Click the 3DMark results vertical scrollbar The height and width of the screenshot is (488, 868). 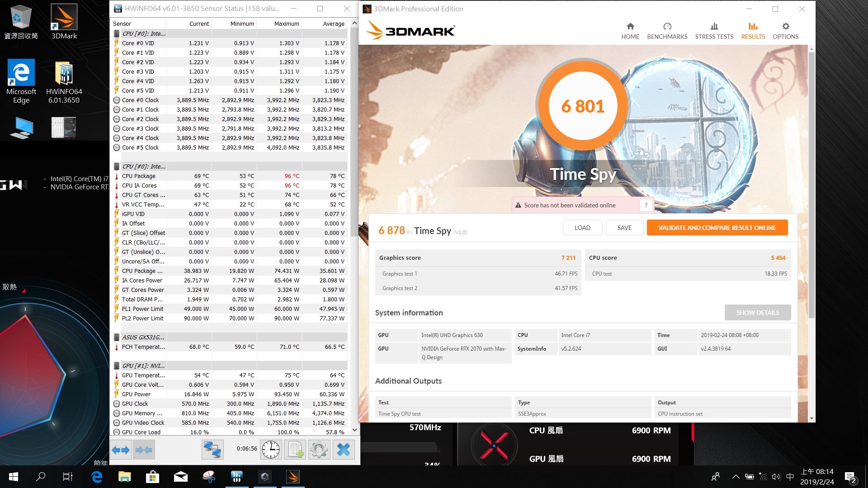812,185
